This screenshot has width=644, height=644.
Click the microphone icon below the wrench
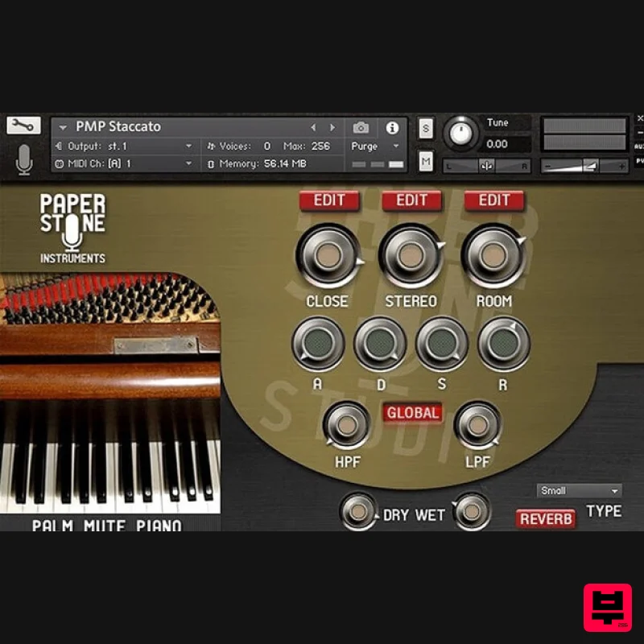click(23, 156)
